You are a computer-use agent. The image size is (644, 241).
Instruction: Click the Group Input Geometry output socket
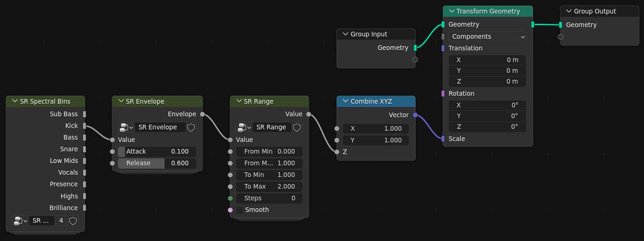point(415,48)
